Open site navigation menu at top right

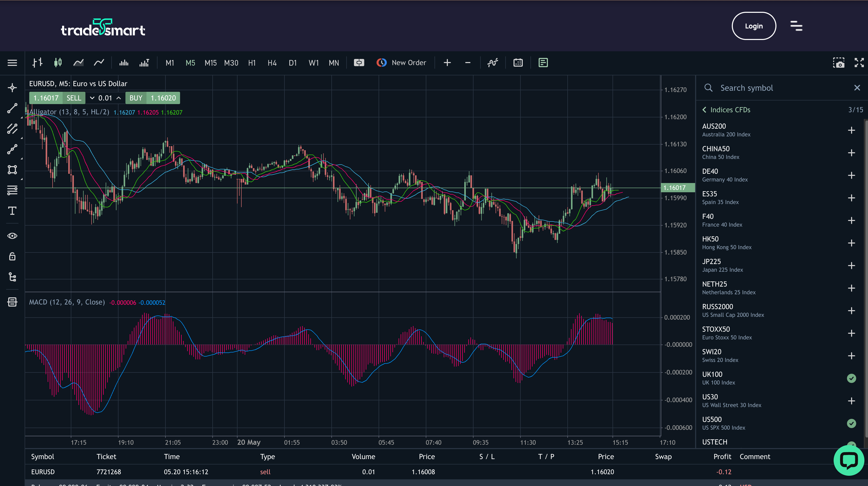[796, 26]
